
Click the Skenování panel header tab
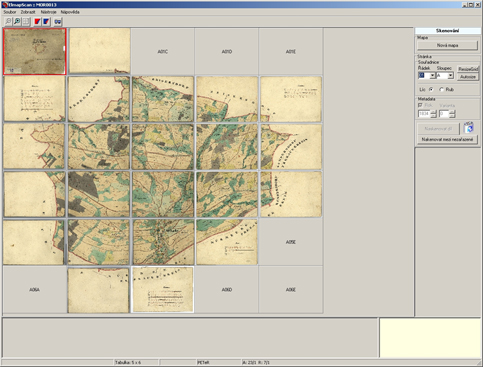(447, 31)
